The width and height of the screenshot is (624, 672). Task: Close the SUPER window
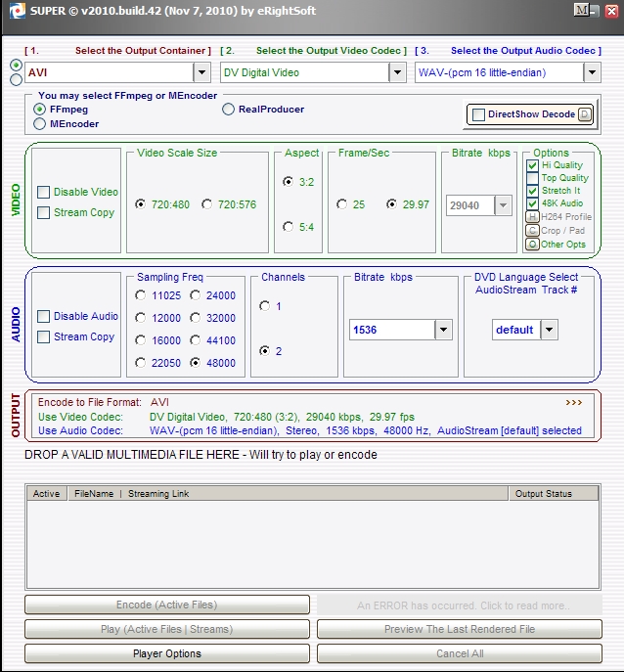coord(611,11)
